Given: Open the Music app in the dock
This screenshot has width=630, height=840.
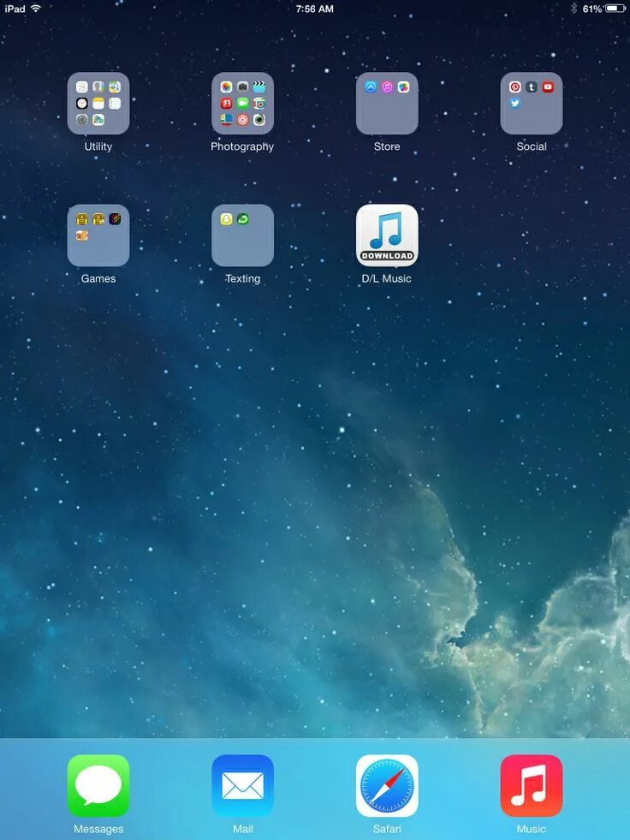Looking at the screenshot, I should 532,786.
